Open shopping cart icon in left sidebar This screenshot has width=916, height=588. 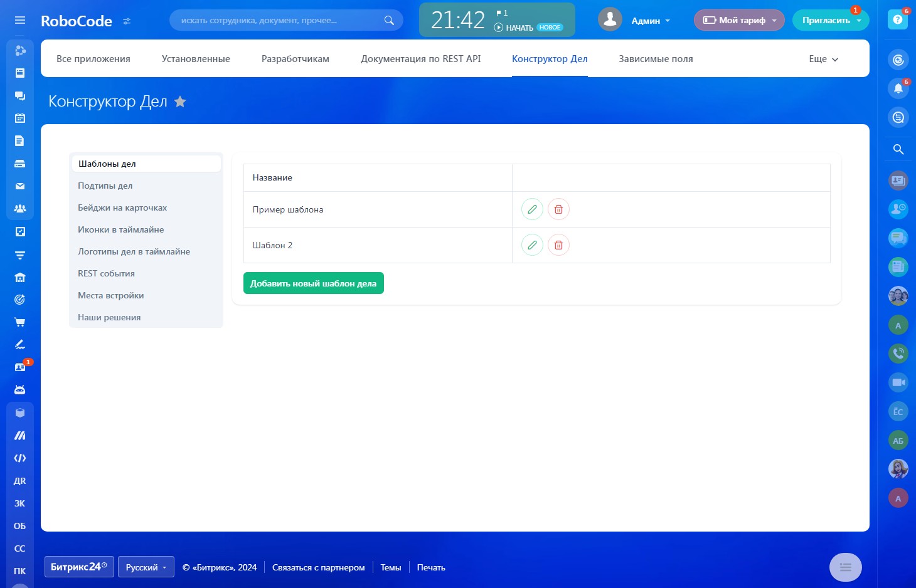pos(20,322)
